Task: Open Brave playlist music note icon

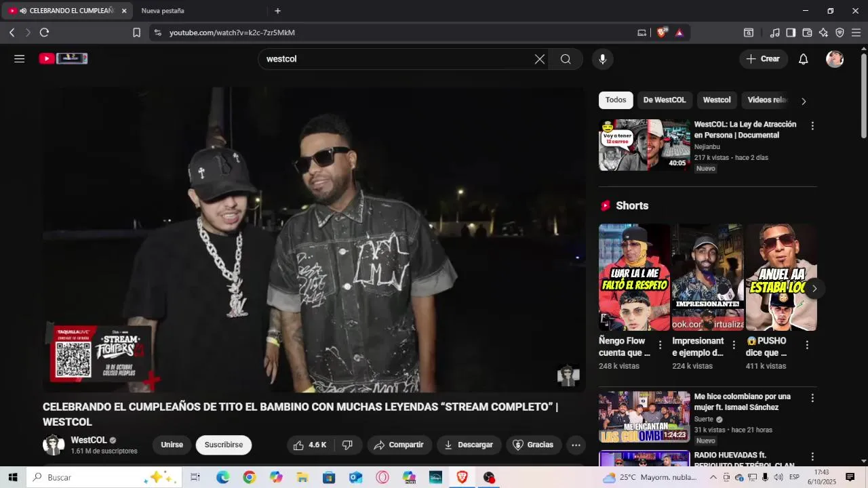Action: (774, 33)
